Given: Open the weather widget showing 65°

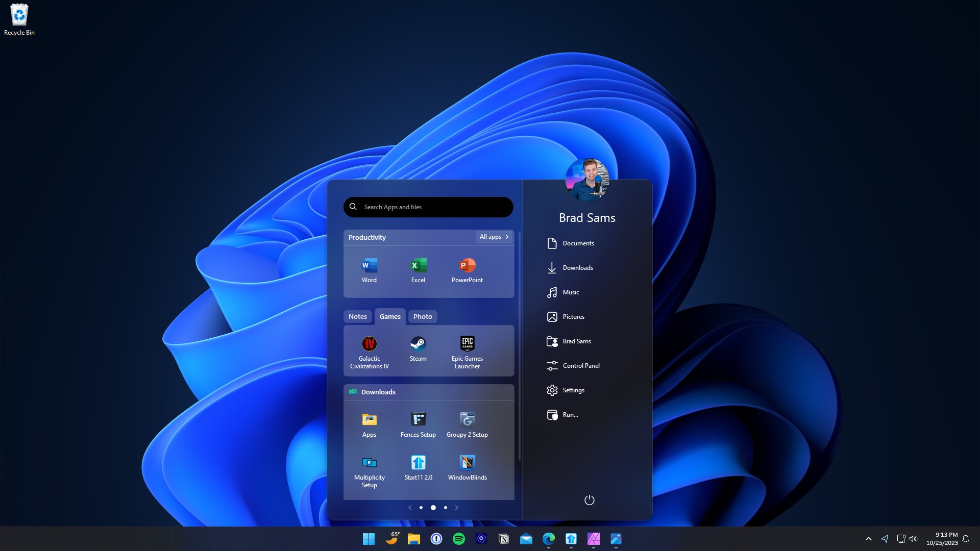Looking at the screenshot, I should point(392,538).
